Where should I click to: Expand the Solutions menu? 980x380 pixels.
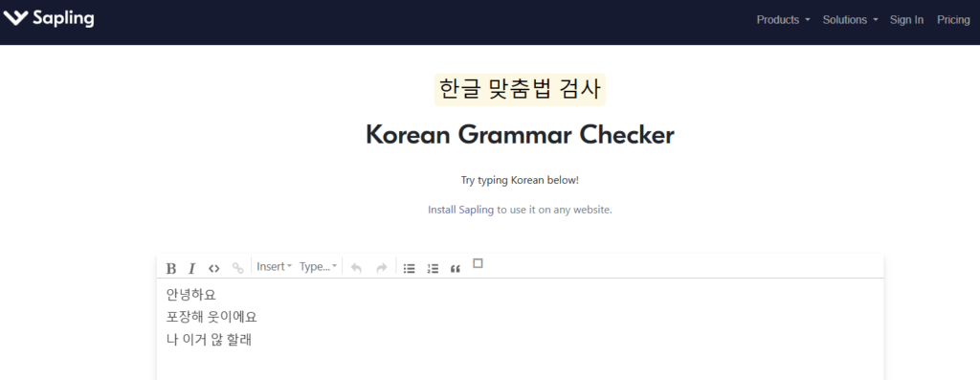850,20
